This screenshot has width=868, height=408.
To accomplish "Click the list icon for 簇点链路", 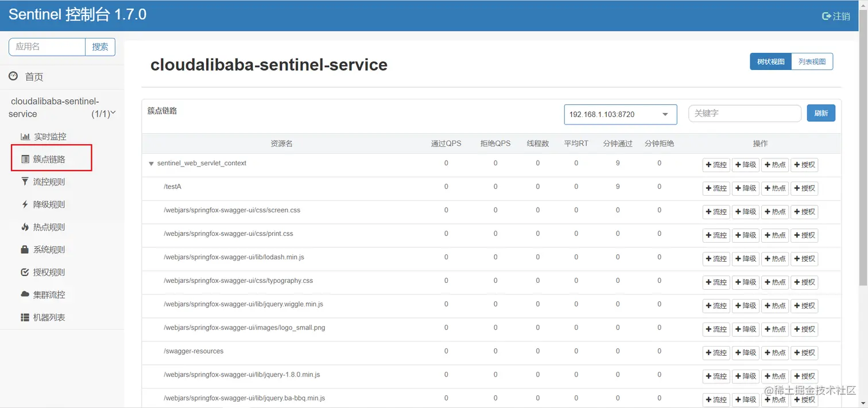I will coord(25,160).
